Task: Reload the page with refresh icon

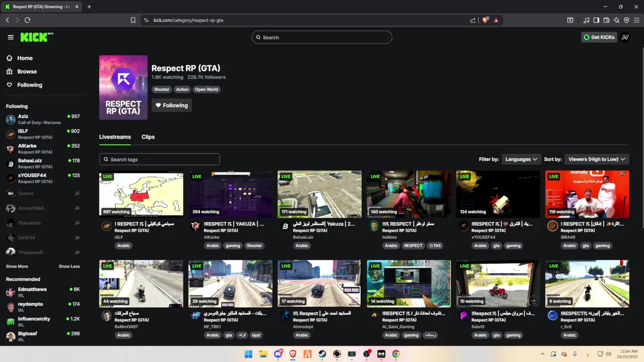Action: point(27,20)
